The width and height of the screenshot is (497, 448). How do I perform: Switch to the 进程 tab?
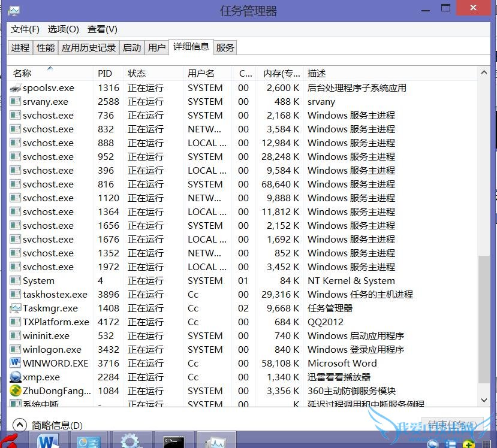click(x=20, y=48)
